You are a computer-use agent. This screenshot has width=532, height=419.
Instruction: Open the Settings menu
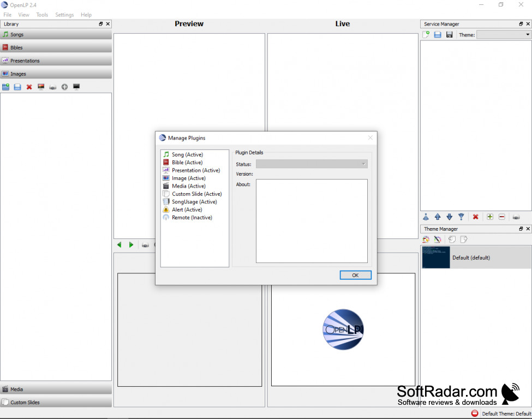pyautogui.click(x=64, y=15)
